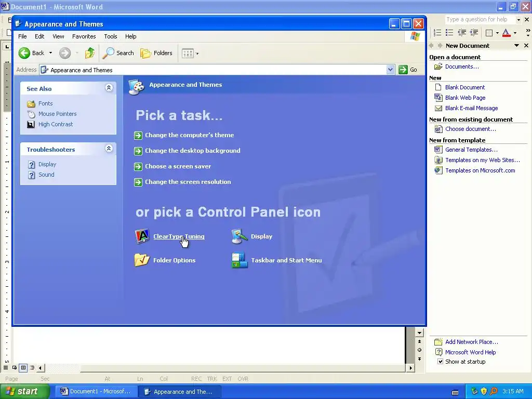The height and width of the screenshot is (399, 532).
Task: Open the Edit menu
Action: tap(39, 36)
